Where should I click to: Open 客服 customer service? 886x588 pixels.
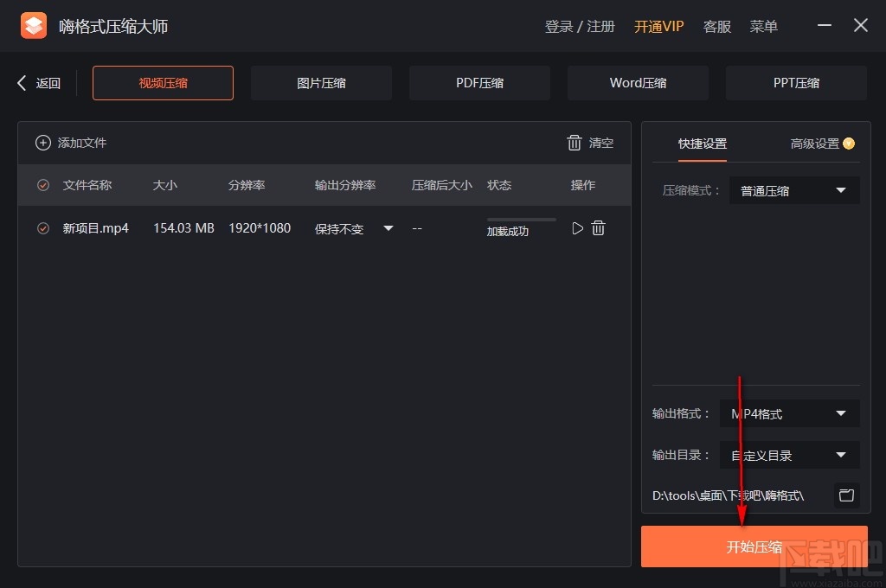716,26
